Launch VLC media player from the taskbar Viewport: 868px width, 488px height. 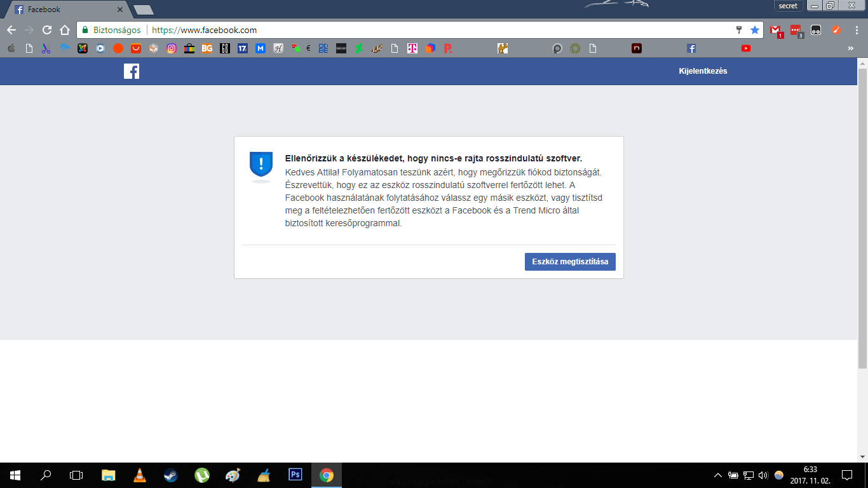(x=140, y=475)
